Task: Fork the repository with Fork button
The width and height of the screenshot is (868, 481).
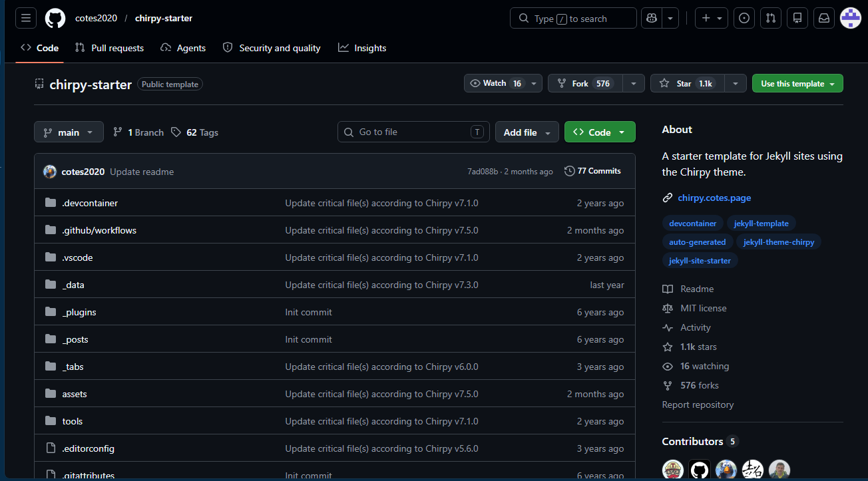Action: 585,83
